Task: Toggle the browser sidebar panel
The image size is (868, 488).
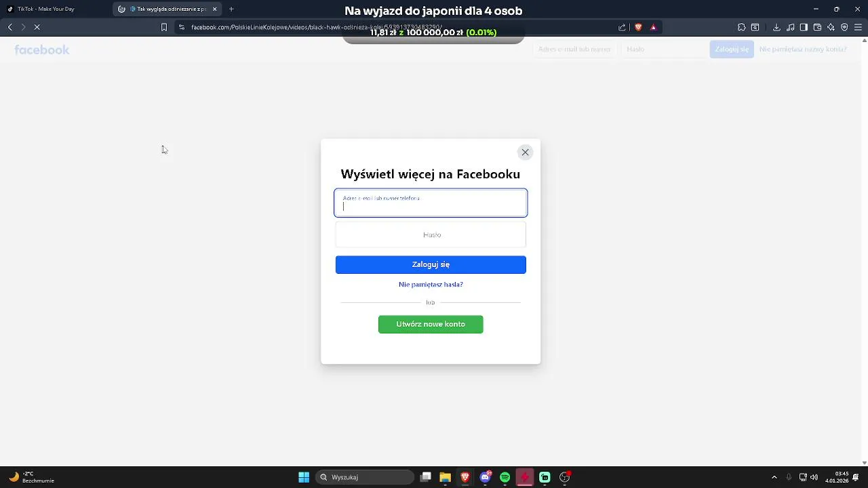Action: point(804,27)
